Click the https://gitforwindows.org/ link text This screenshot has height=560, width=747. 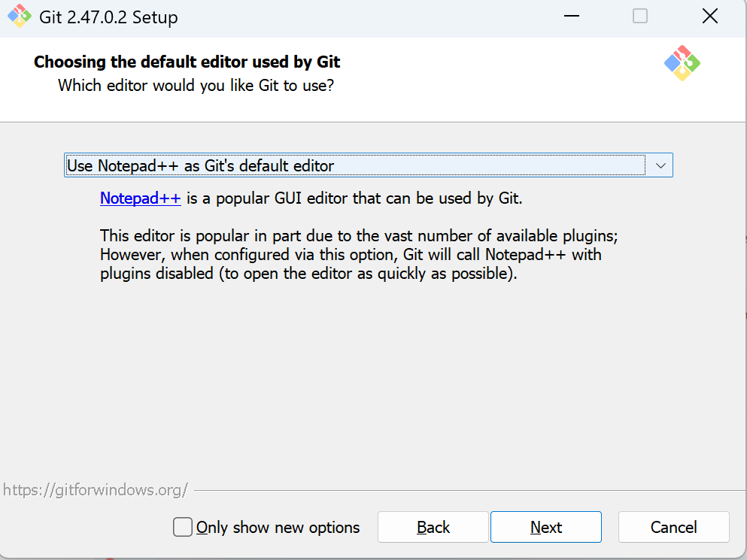[95, 490]
